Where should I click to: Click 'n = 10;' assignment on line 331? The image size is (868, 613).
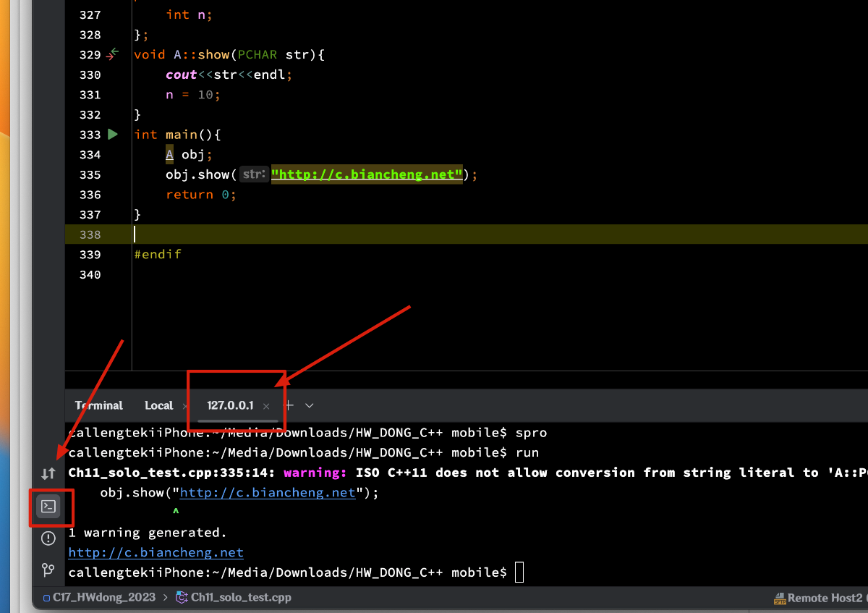pyautogui.click(x=193, y=95)
